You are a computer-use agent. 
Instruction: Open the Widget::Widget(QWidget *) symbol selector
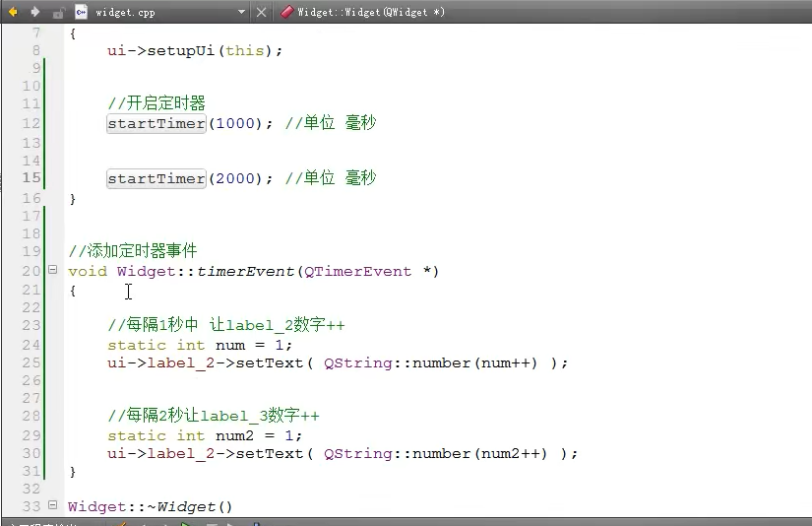pos(371,12)
